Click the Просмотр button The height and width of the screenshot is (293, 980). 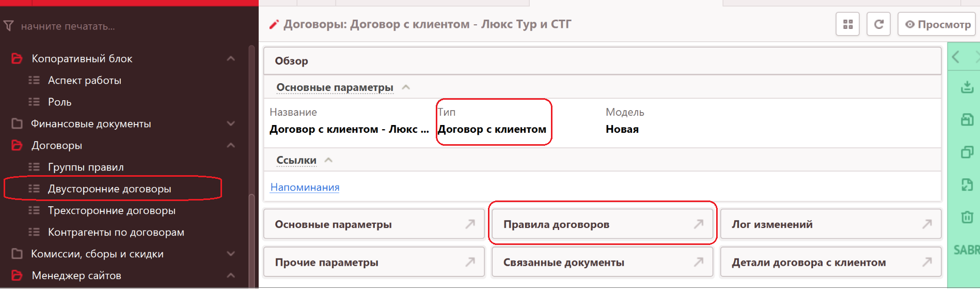[938, 24]
